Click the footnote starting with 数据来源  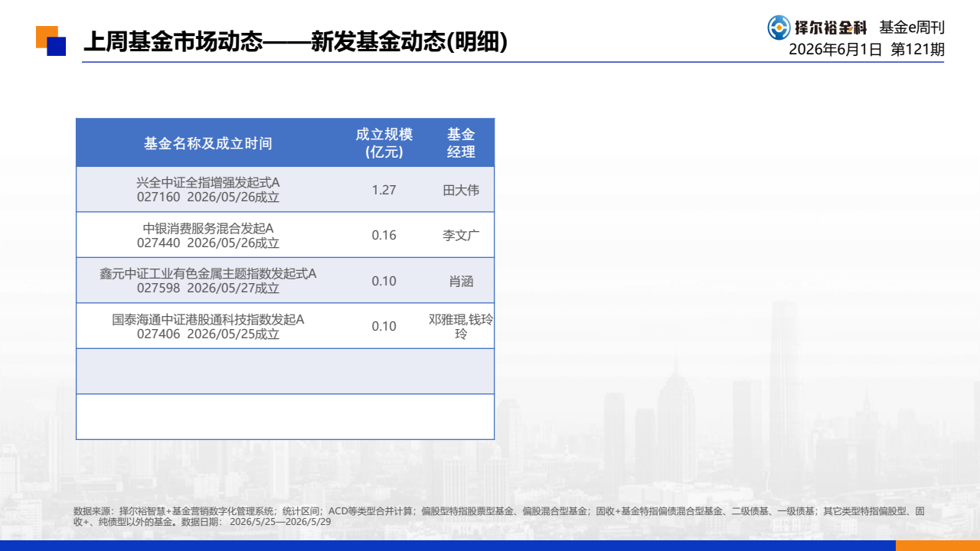500,516
